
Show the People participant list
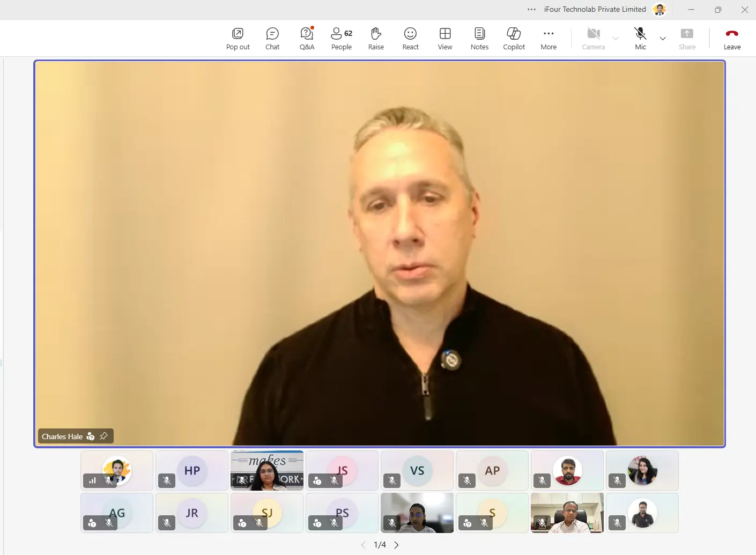[342, 39]
